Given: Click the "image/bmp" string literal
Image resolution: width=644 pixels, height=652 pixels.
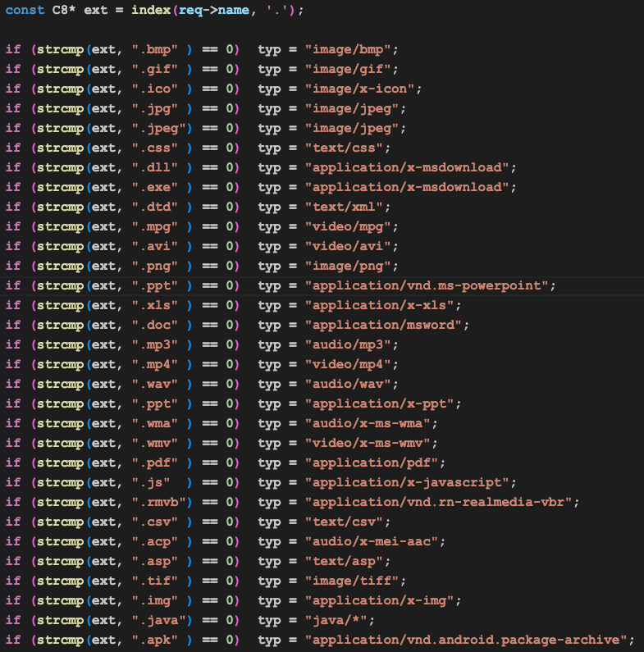Looking at the screenshot, I should coord(349,49).
